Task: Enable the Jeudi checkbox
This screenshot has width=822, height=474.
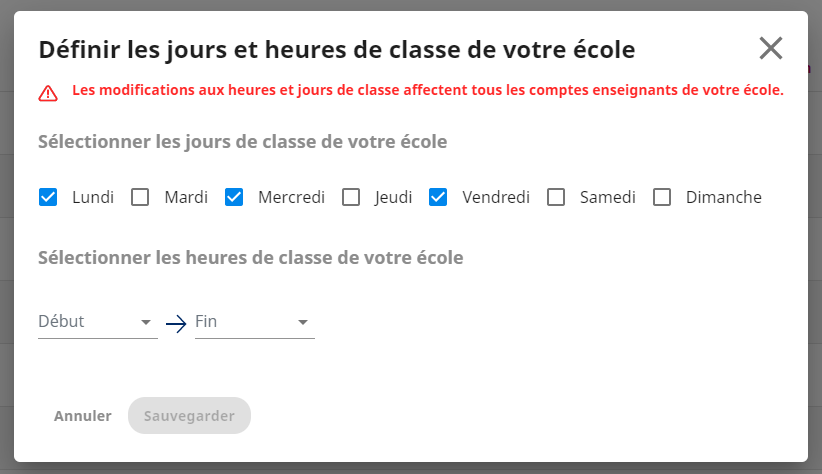Action: pyautogui.click(x=351, y=197)
